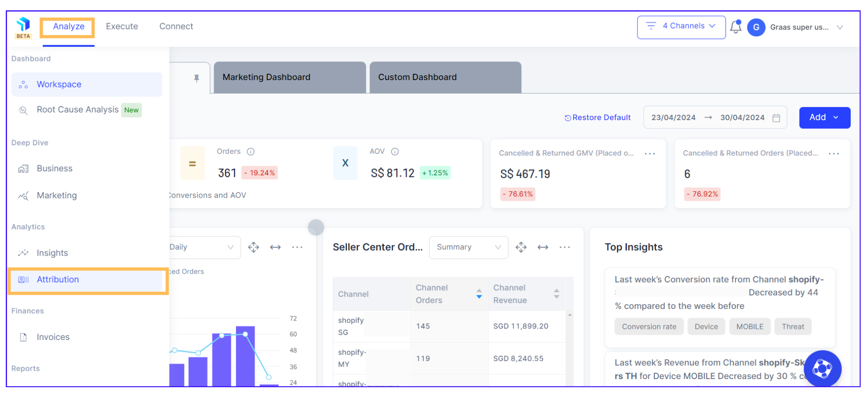Click the Device tag
The image size is (868, 395).
point(706,327)
